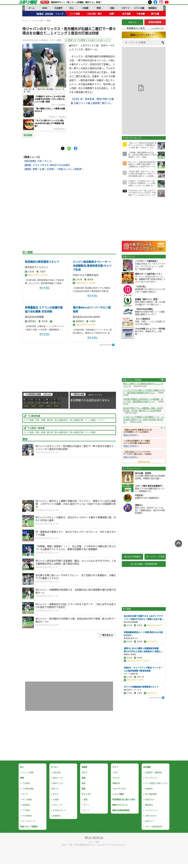Click the スポーツ報知 logo
Viewport: 188px width, 868px height.
pos(28,2)
